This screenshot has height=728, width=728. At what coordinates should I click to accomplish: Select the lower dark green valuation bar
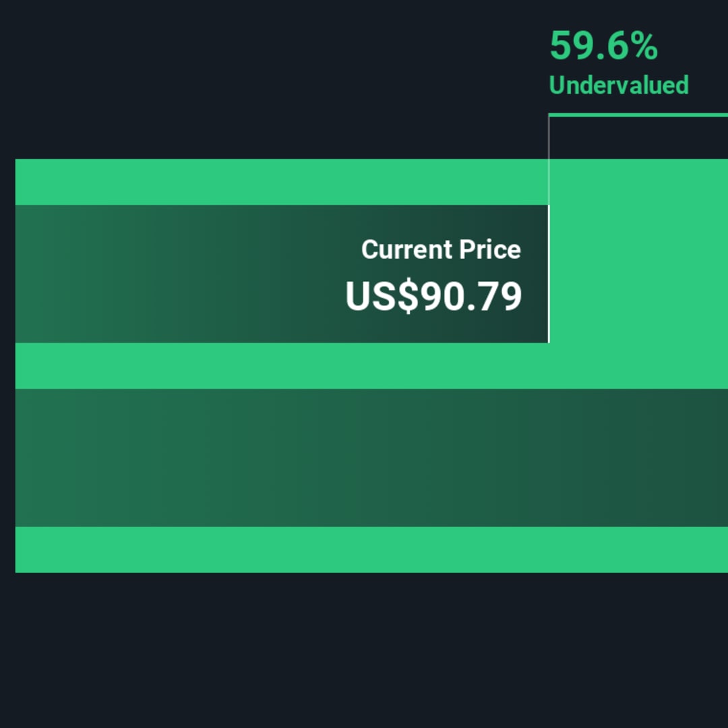(x=371, y=458)
